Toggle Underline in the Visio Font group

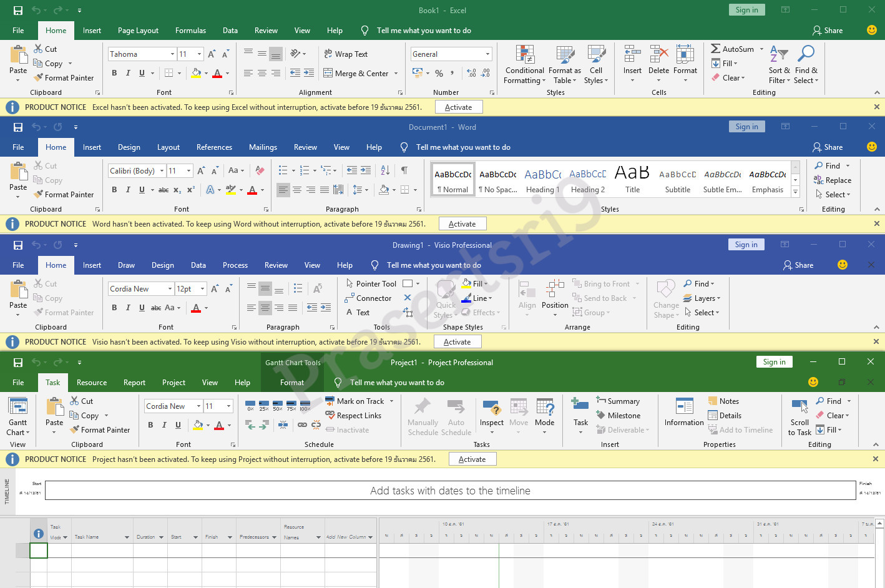(x=142, y=308)
